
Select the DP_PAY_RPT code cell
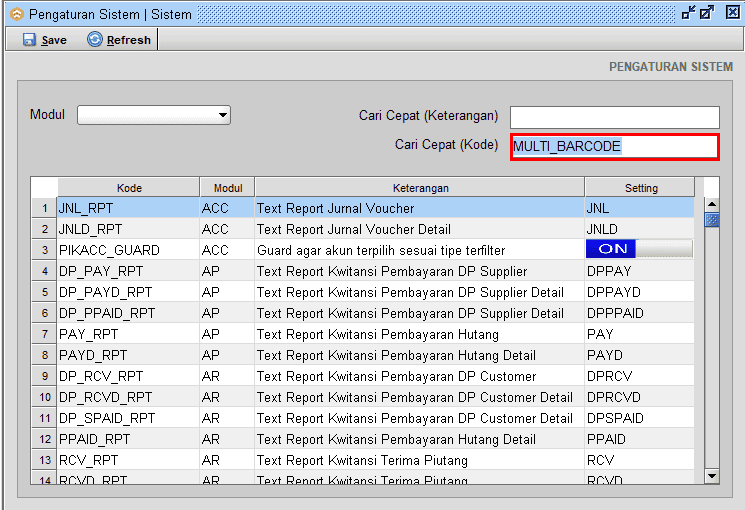click(128, 271)
